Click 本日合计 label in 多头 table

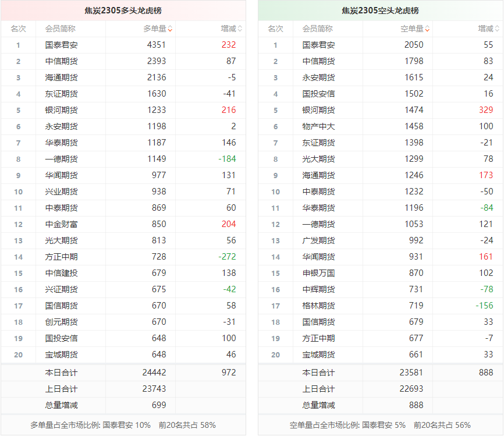click(x=61, y=373)
